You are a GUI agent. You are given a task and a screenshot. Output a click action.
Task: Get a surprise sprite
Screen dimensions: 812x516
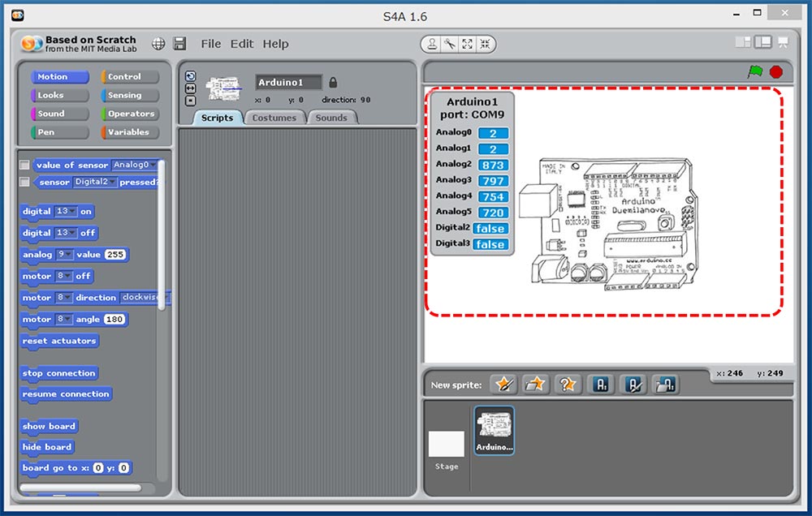click(x=567, y=385)
